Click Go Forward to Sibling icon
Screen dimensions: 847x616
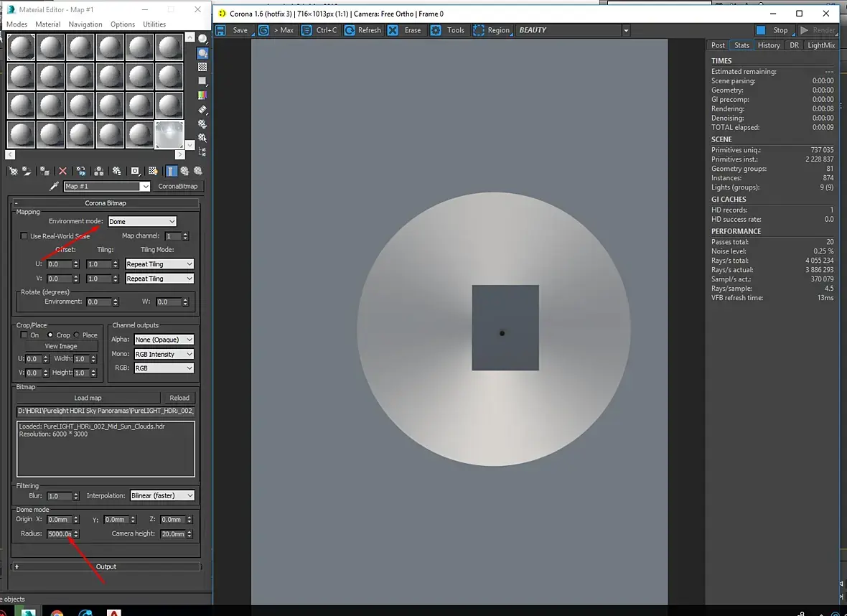pyautogui.click(x=197, y=172)
